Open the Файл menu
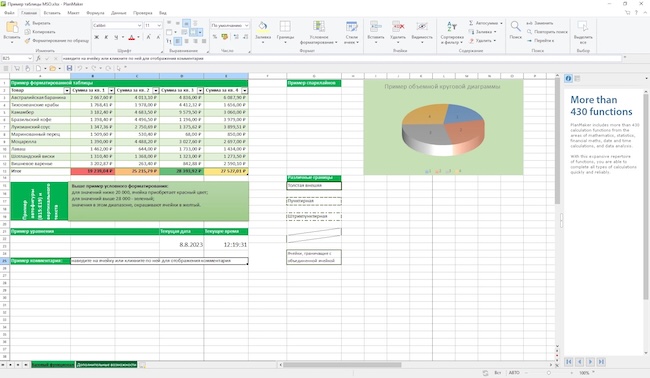This screenshot has height=378, width=650. pos(9,13)
